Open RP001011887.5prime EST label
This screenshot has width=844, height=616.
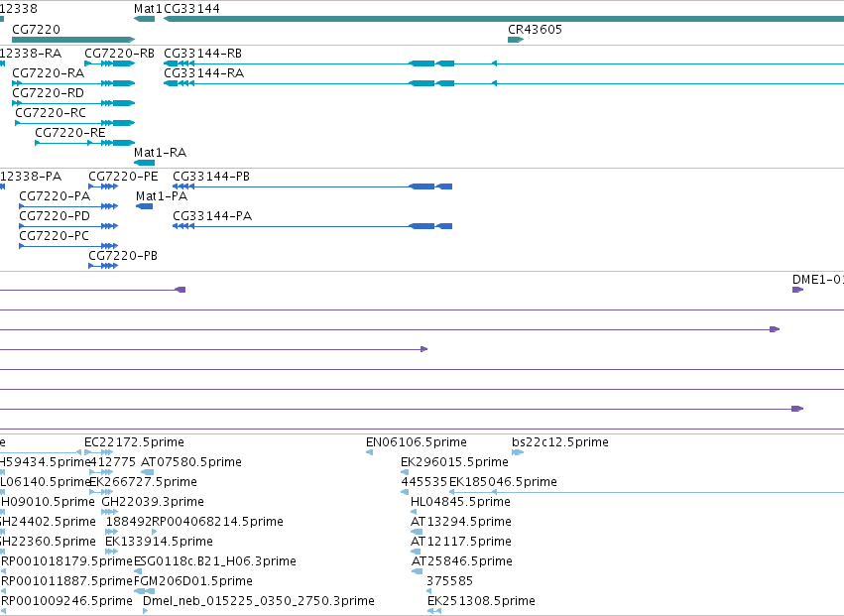point(66,582)
